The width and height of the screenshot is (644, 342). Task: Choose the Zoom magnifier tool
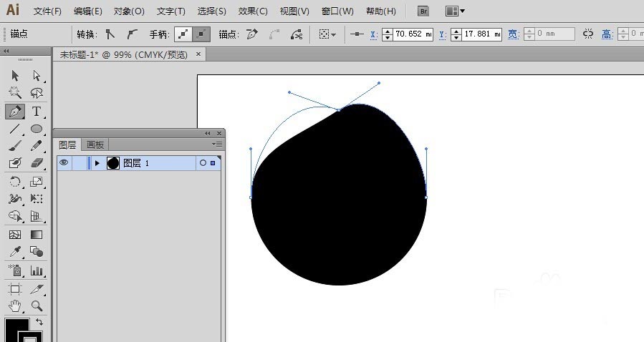point(37,306)
